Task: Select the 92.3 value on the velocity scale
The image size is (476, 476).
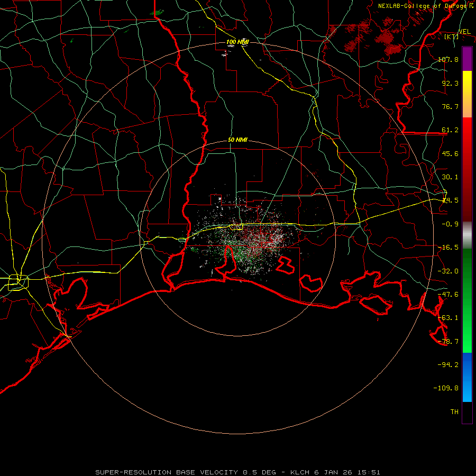Action: [450, 83]
